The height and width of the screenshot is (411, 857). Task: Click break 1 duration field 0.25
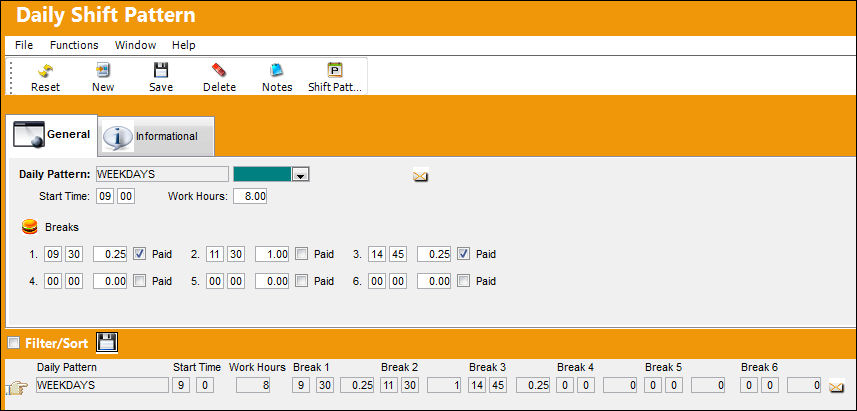click(110, 254)
